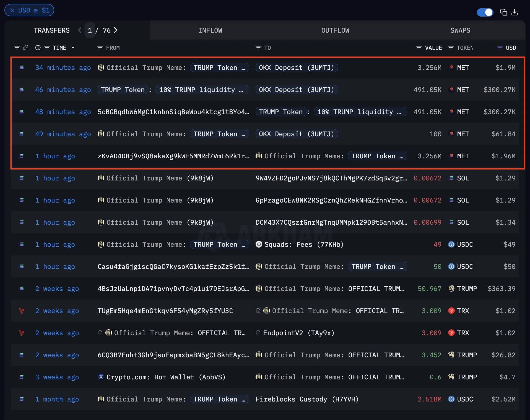Open the TOKEN column filter

(451, 48)
